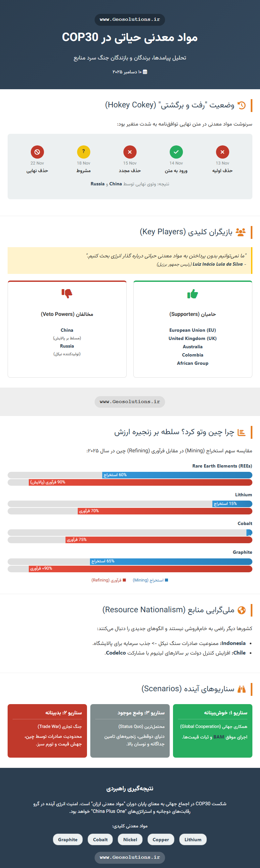Click the red Refining legend swatch

(124, 580)
